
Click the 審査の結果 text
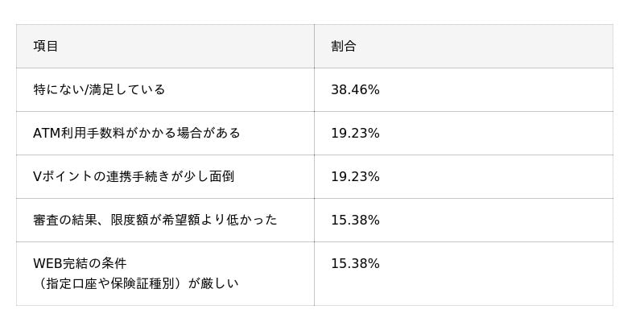pos(65,221)
